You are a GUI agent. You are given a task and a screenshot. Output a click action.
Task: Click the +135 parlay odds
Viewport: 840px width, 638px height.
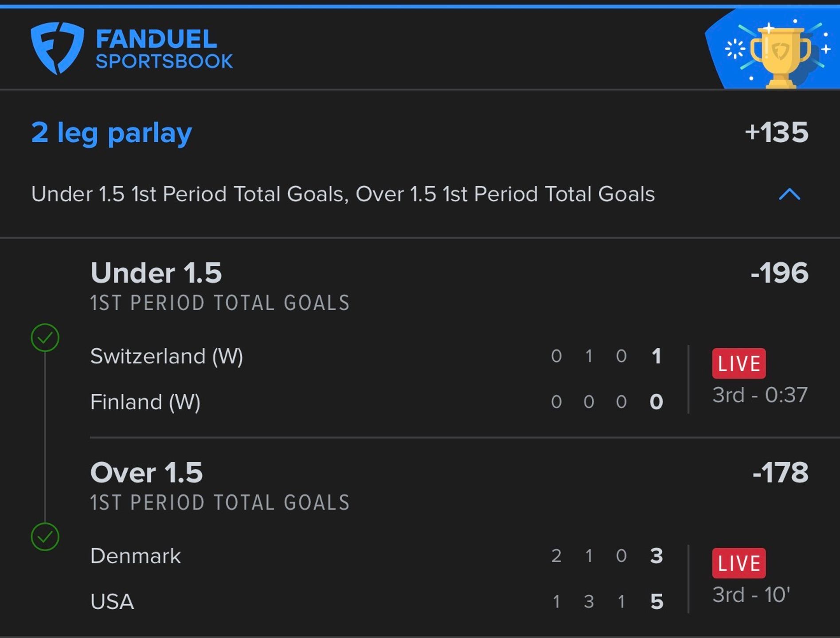(x=777, y=132)
